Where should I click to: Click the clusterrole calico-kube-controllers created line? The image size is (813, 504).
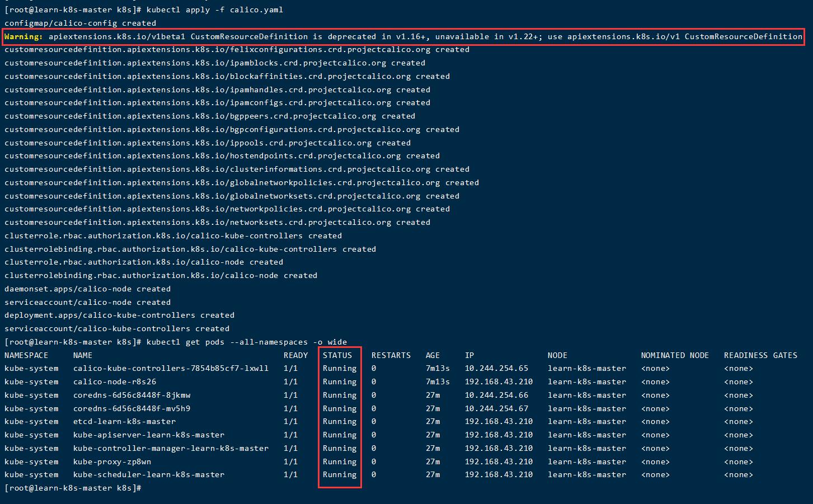[x=173, y=236]
